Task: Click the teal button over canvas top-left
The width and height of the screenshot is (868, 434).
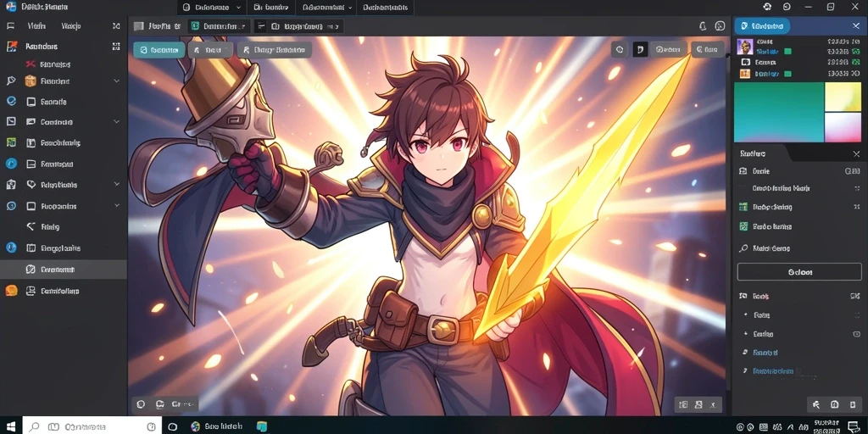Action: (x=159, y=50)
